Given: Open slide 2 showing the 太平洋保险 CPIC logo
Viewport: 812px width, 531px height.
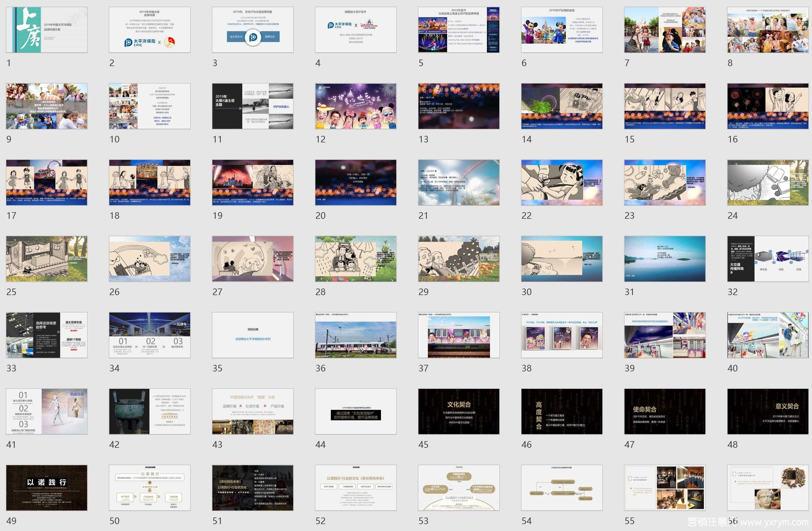Looking at the screenshot, I should [x=150, y=30].
